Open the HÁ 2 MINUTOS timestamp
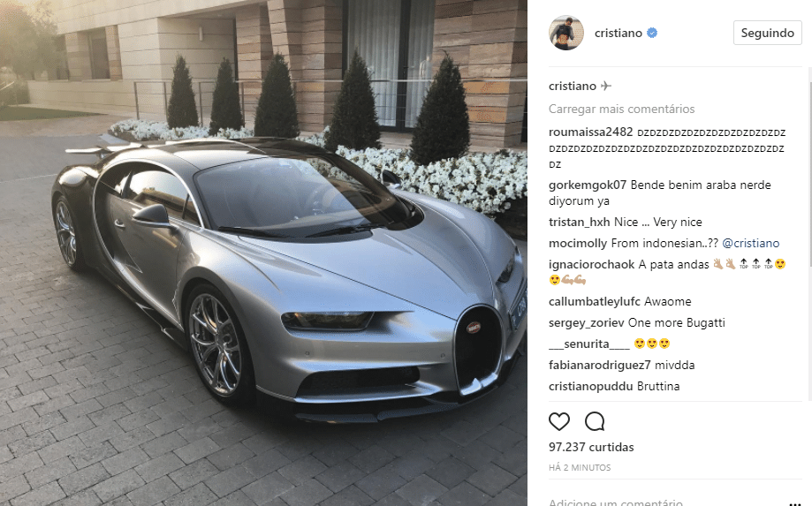The width and height of the screenshot is (812, 506). (x=580, y=468)
